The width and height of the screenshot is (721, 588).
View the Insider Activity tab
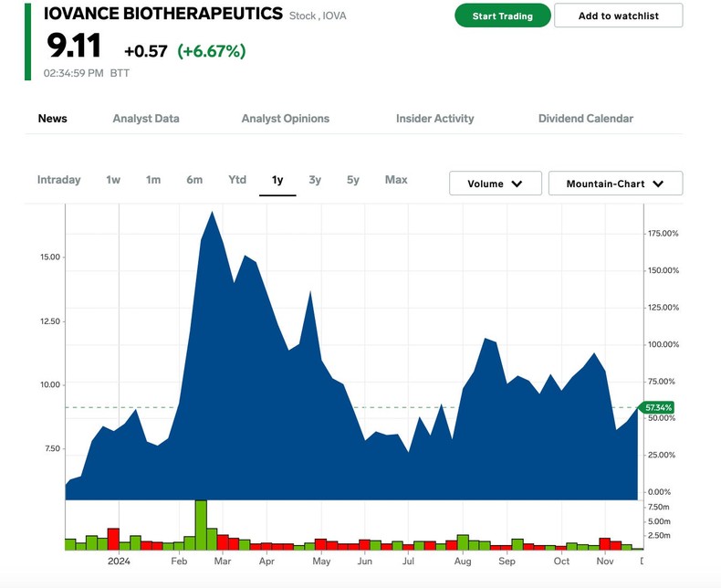tap(434, 119)
